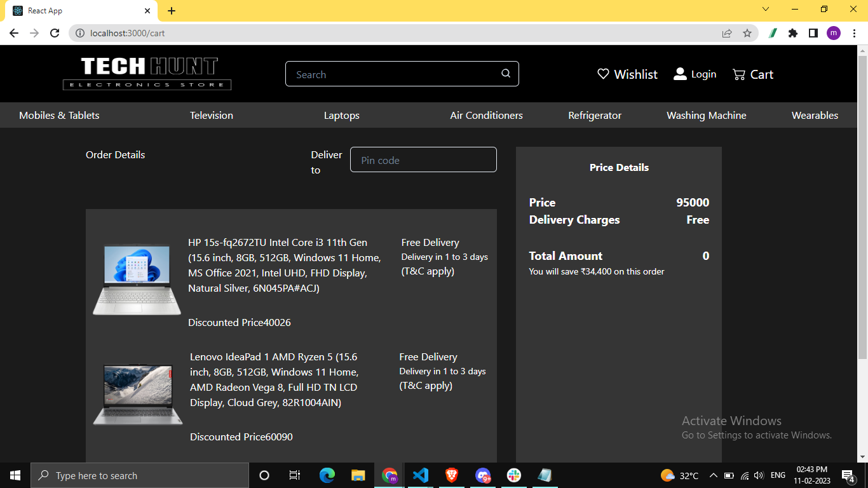The width and height of the screenshot is (868, 488).
Task: Open Wishlist via the heart icon
Action: [x=602, y=74]
